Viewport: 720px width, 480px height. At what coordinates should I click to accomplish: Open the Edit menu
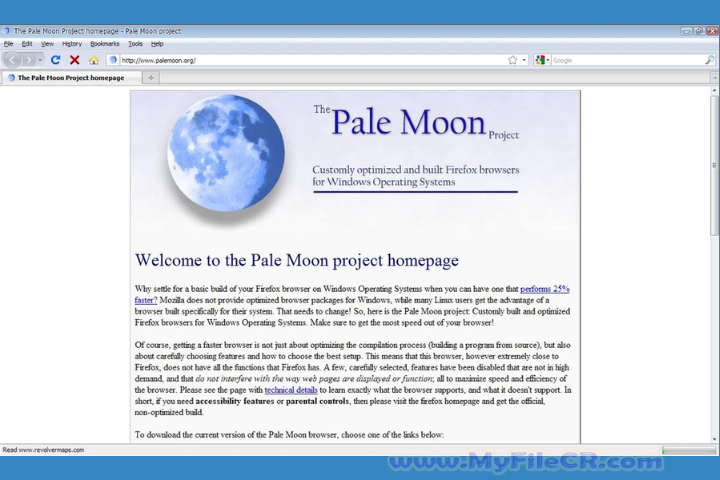[27, 44]
